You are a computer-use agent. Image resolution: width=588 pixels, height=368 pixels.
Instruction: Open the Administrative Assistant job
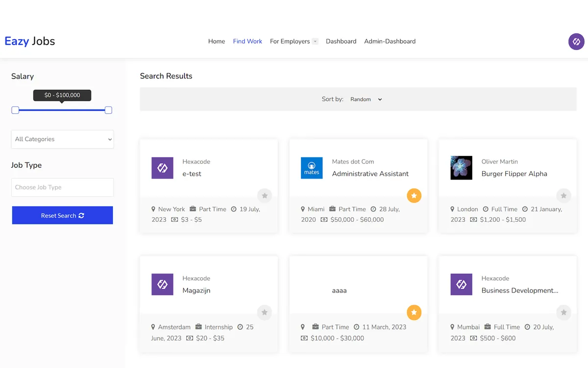370,174
